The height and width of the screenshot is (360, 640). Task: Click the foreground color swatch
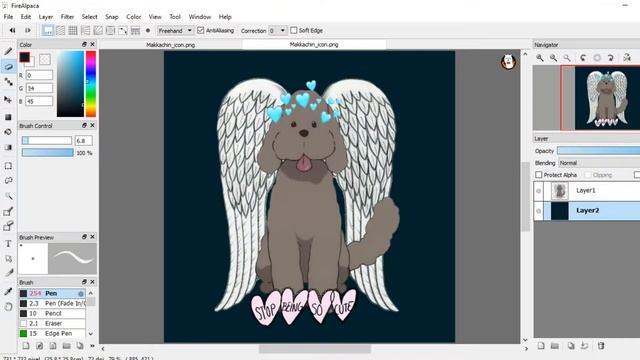pos(24,57)
